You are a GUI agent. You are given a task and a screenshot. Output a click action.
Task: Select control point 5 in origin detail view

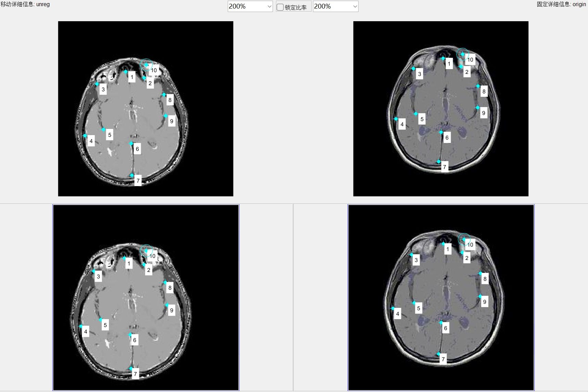coord(416,114)
